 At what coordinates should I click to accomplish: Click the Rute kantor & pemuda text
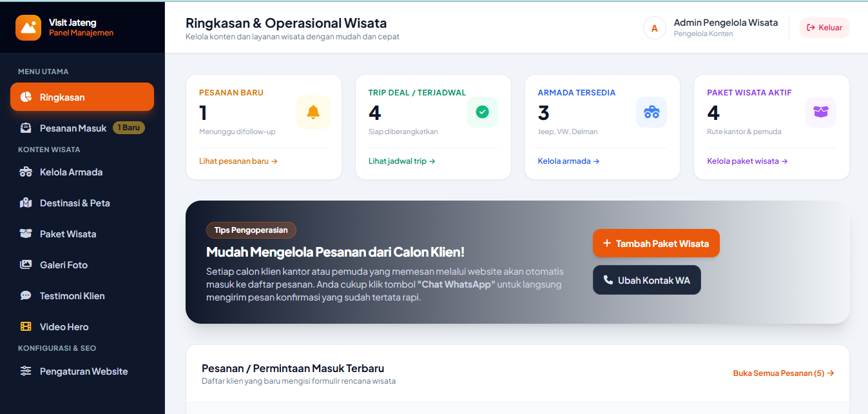click(744, 132)
